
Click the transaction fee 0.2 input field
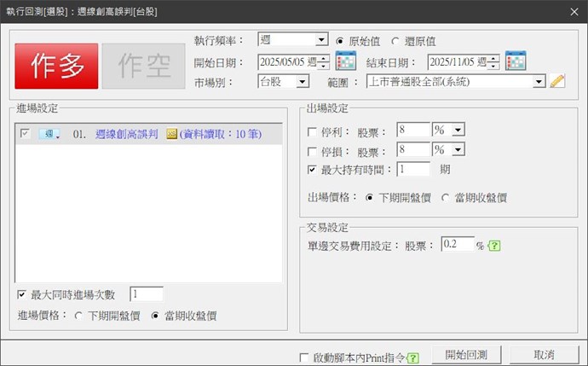pos(458,244)
